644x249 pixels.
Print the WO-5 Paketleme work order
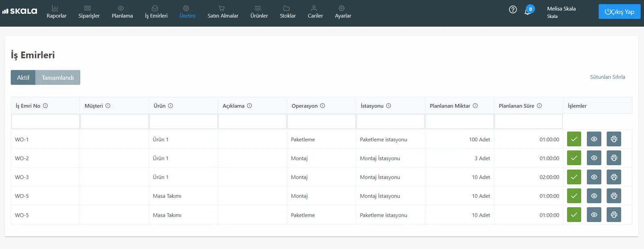tap(614, 215)
